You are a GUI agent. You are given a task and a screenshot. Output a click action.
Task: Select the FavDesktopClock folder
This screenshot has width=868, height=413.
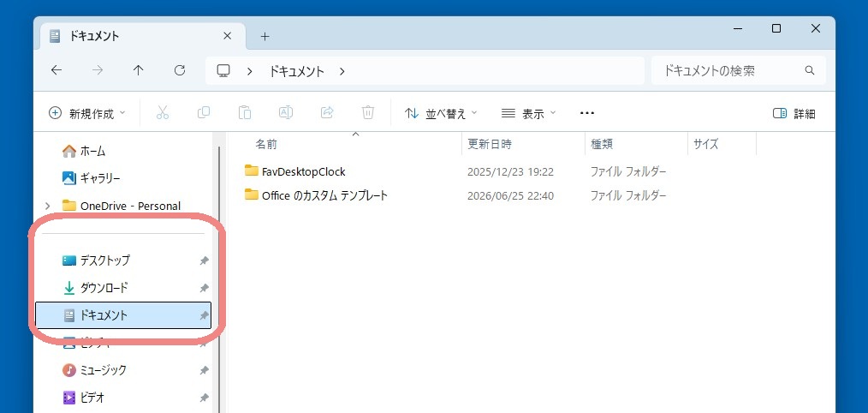click(x=304, y=171)
